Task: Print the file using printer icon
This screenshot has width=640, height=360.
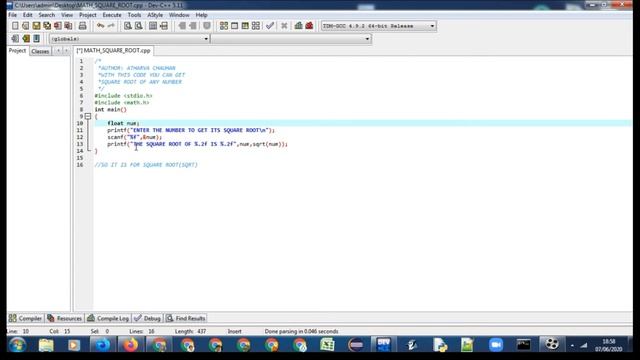Action: tap(82, 26)
